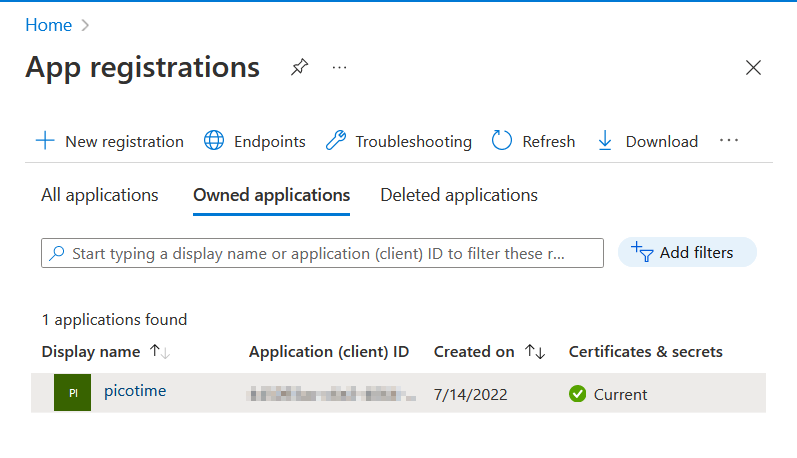Screen dimensions: 797x458
Task: Switch to All applications tab
Action: point(100,195)
